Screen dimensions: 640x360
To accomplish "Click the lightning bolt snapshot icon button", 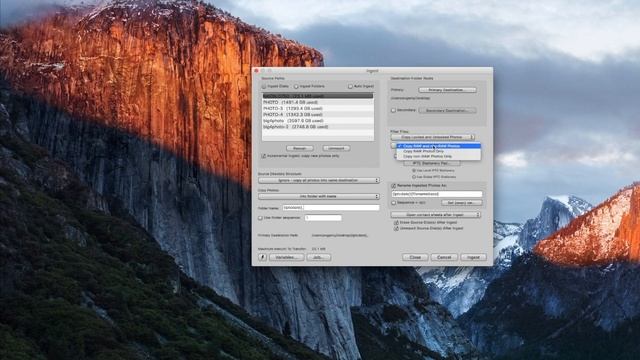I will click(x=262, y=257).
